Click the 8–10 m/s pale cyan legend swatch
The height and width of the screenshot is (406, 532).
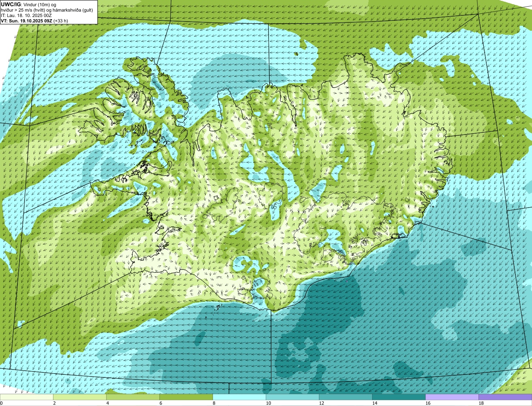239,397
